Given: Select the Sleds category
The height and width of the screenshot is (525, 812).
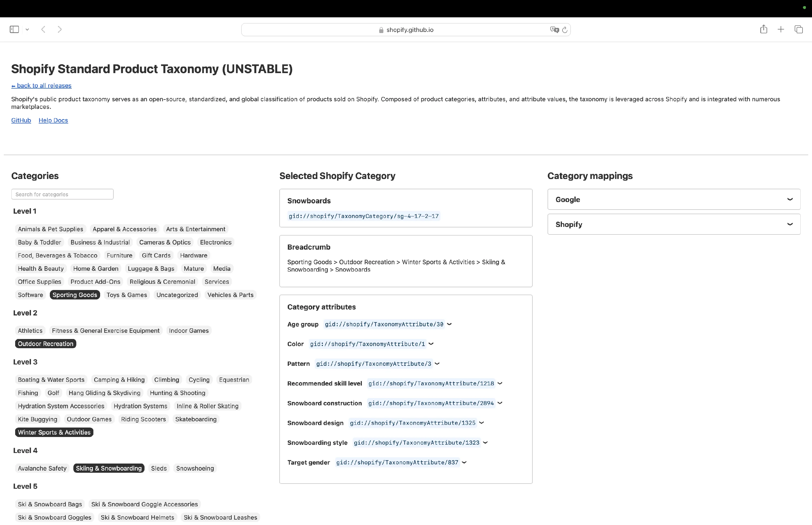Looking at the screenshot, I should 159,468.
